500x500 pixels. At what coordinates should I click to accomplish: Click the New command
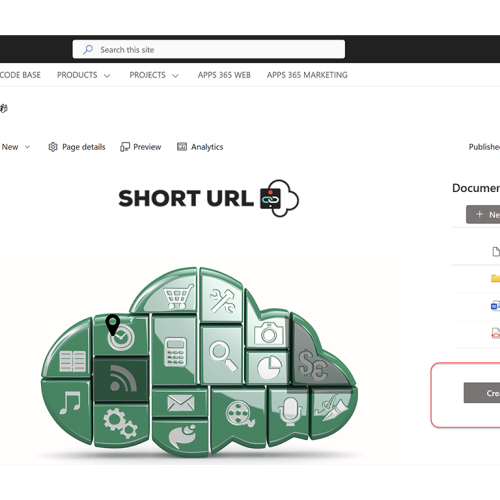pyautogui.click(x=10, y=147)
